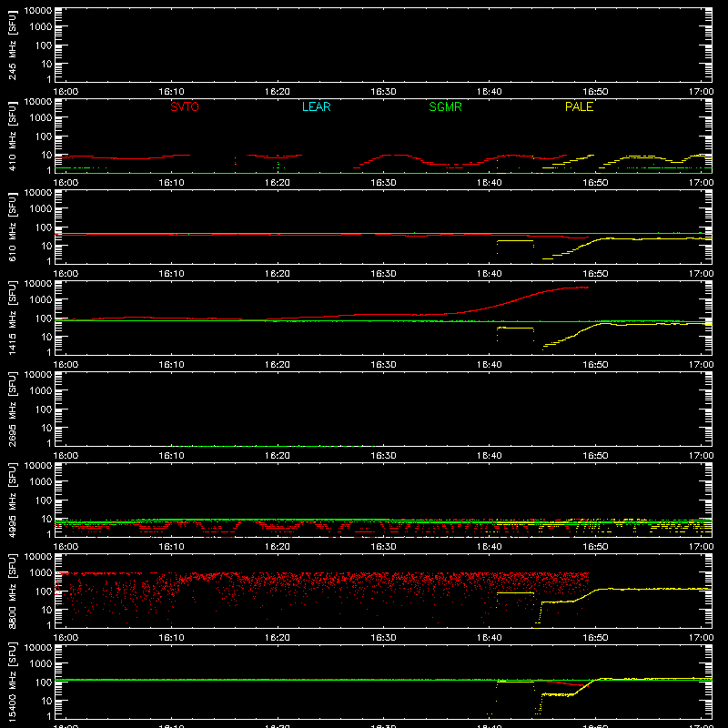Viewport: 728px width, 728px height.
Task: Click the 100 y-axis label of 610 MHz panel
Action: pos(44,227)
